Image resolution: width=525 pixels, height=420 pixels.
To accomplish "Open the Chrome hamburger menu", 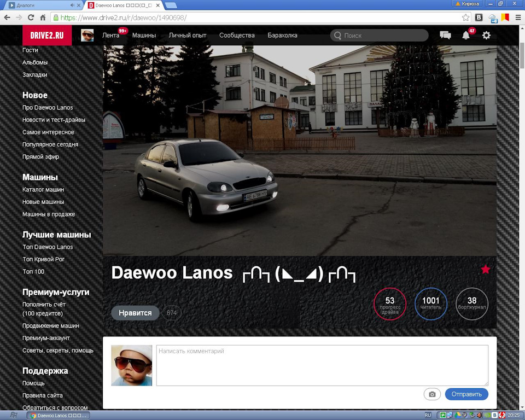I will pos(518,17).
